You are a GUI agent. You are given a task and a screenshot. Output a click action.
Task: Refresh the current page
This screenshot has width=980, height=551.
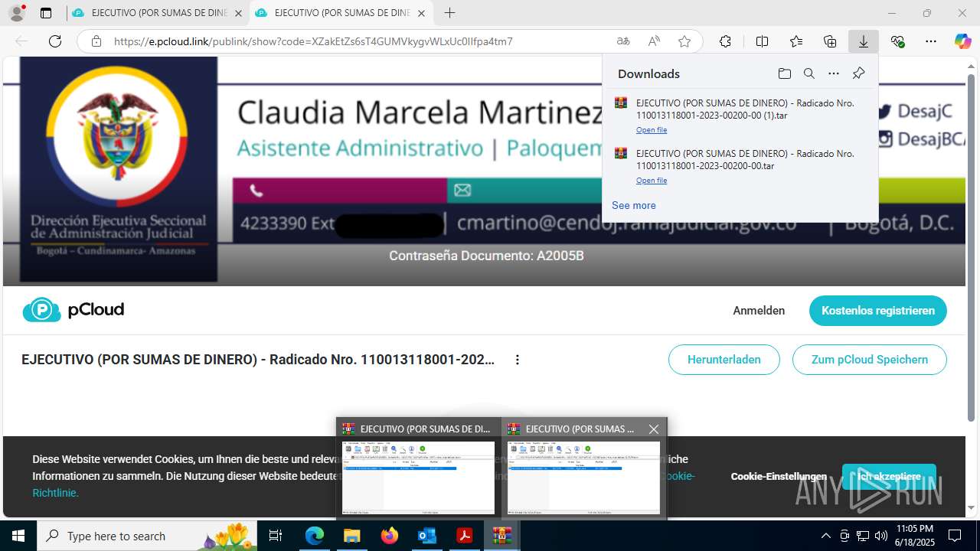(x=55, y=41)
